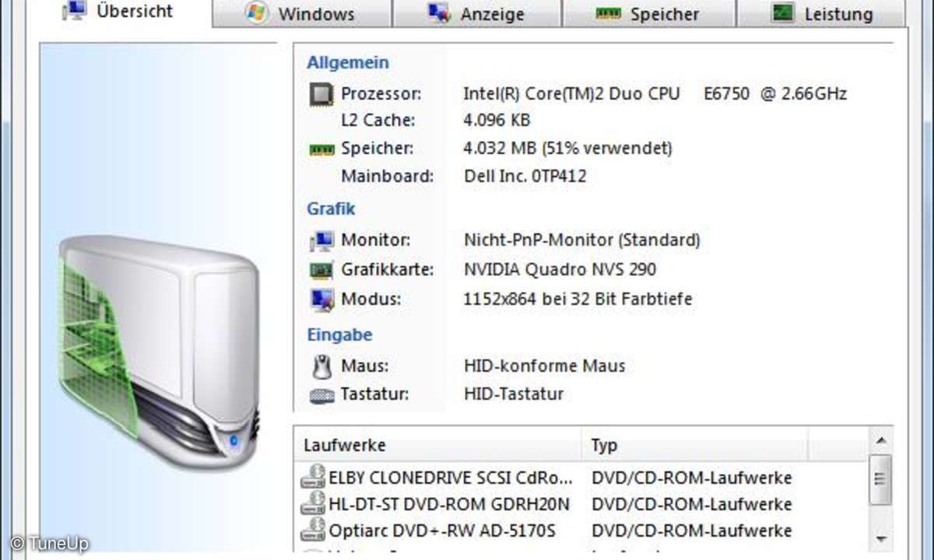Screen dimensions: 934x560
Task: Click the scroll down arrow of drives list
Action: (880, 538)
